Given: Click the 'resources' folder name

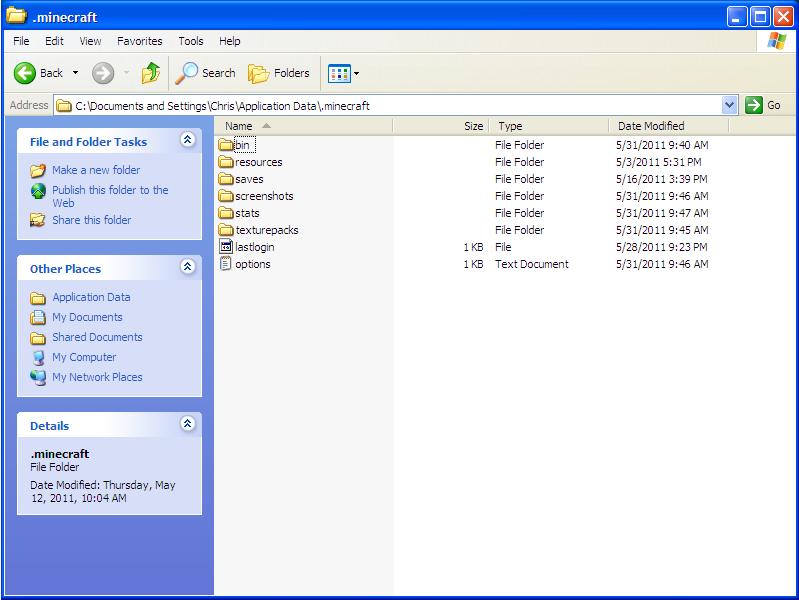Looking at the screenshot, I should pyautogui.click(x=258, y=162).
